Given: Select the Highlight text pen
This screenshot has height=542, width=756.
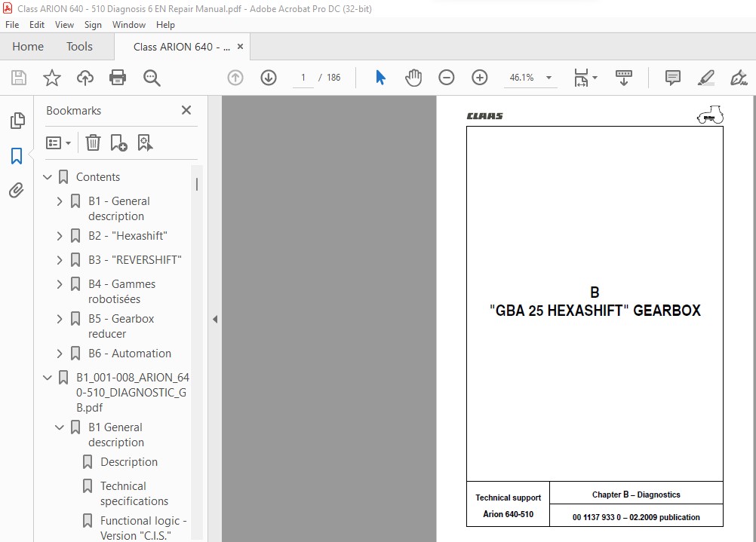Looking at the screenshot, I should pyautogui.click(x=706, y=78).
